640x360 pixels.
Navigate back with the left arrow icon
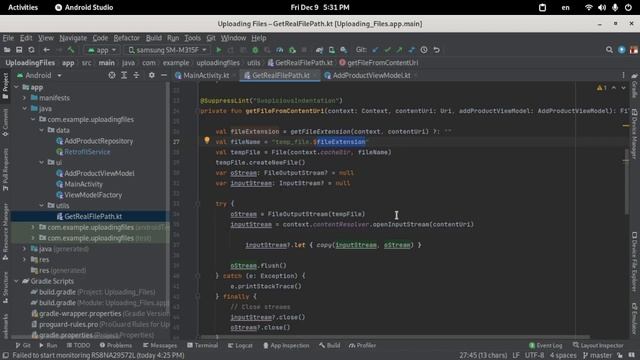(x=47, y=50)
